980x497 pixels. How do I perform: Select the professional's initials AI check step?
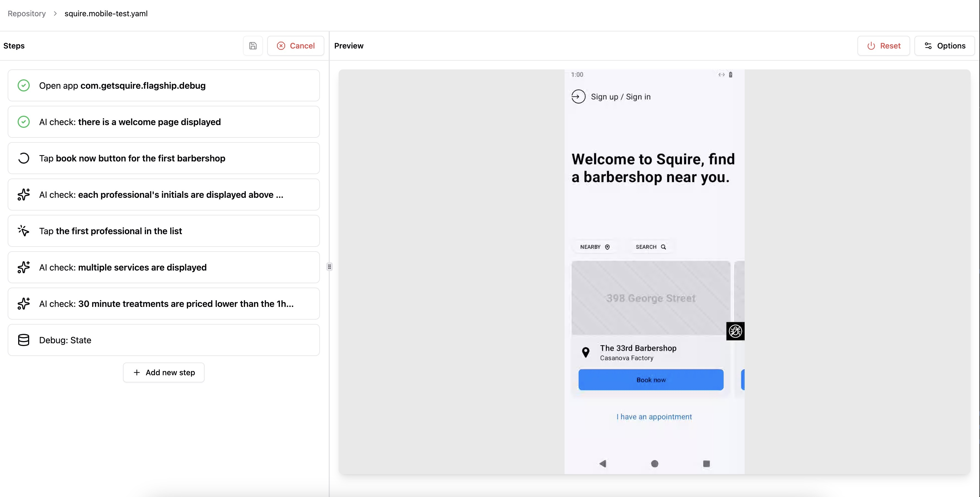[164, 195]
